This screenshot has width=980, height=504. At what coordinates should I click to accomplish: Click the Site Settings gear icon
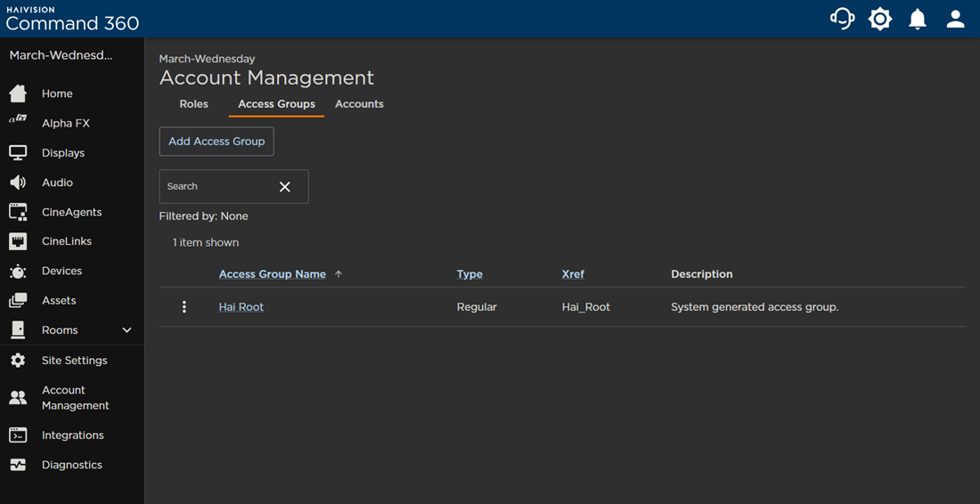tap(18, 361)
